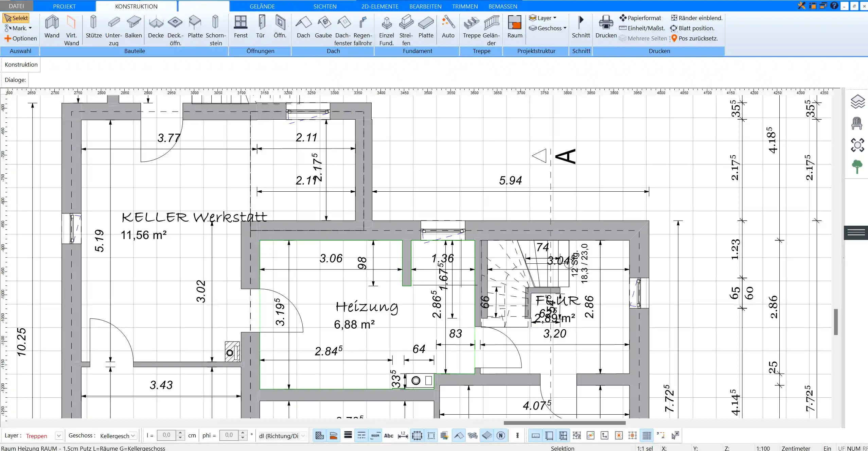Toggle the ruler display button

pos(535,436)
